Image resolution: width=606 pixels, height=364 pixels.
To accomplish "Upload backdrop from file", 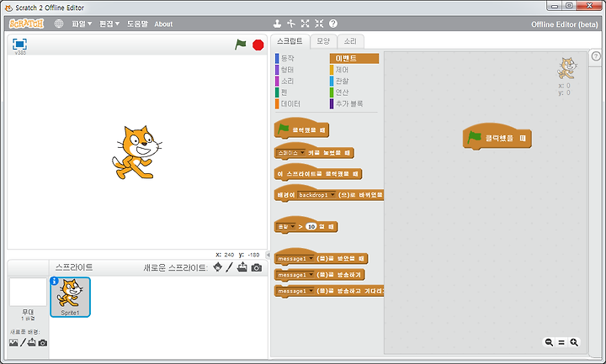I will point(32,342).
